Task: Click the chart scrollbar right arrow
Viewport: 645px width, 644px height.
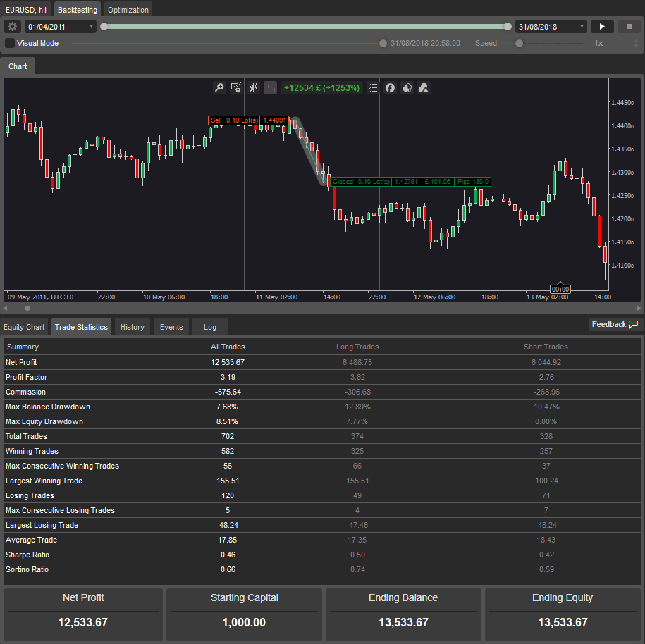Action: (x=639, y=308)
